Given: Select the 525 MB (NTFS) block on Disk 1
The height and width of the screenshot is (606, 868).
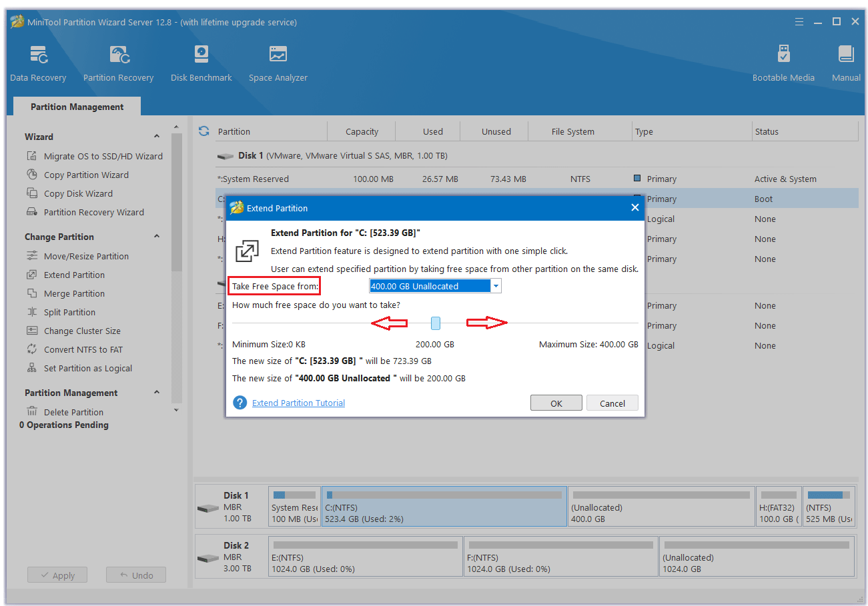Looking at the screenshot, I should tap(829, 506).
